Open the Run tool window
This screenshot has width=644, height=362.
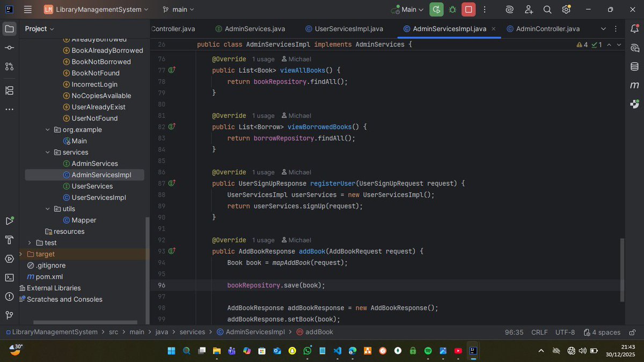(x=9, y=220)
